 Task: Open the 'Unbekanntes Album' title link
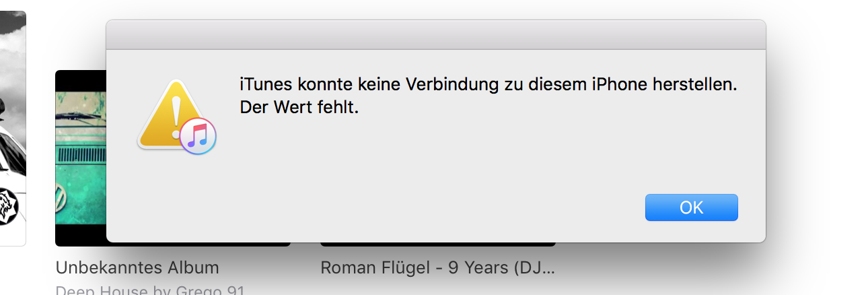[137, 267]
